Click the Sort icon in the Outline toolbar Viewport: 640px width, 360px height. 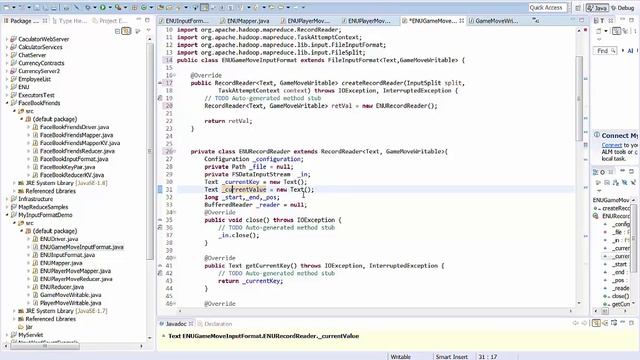click(616, 182)
